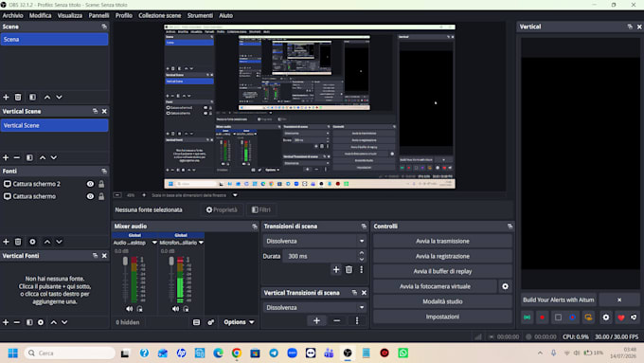Open properties gear in Vertical Fonti panel
The height and width of the screenshot is (363, 644).
tap(41, 322)
